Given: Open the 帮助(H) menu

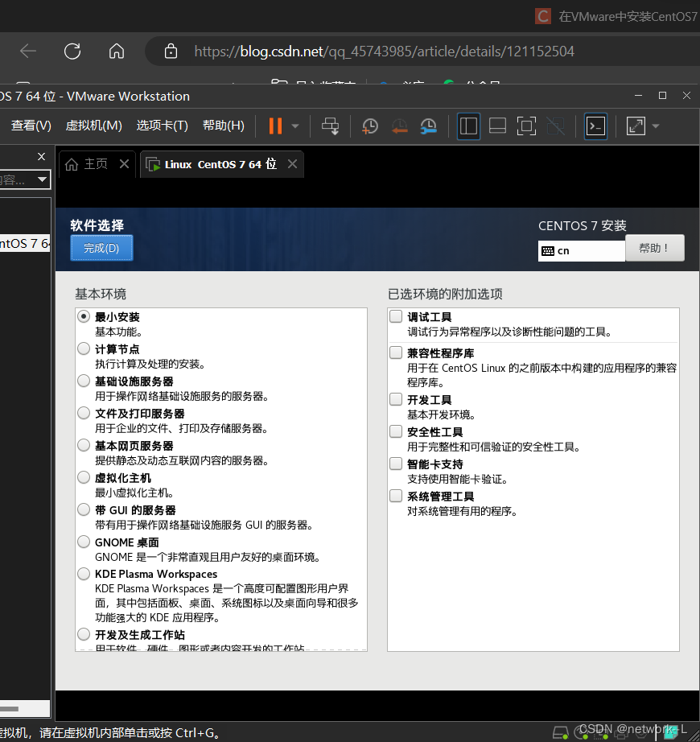Looking at the screenshot, I should (223, 126).
